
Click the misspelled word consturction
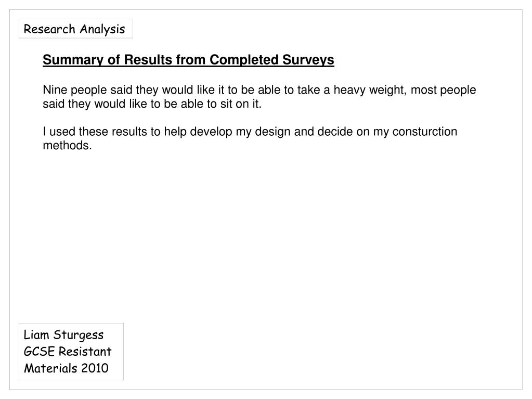[425, 132]
